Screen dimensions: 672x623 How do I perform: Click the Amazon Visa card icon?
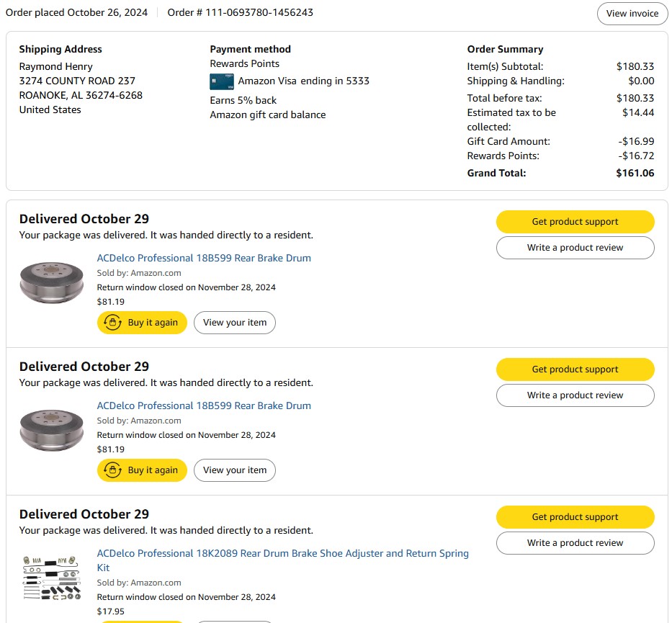[222, 81]
